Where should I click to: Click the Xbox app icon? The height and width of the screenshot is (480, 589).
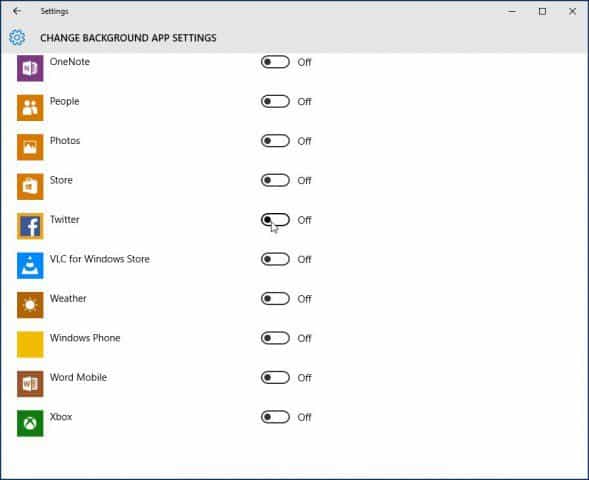pyautogui.click(x=30, y=423)
